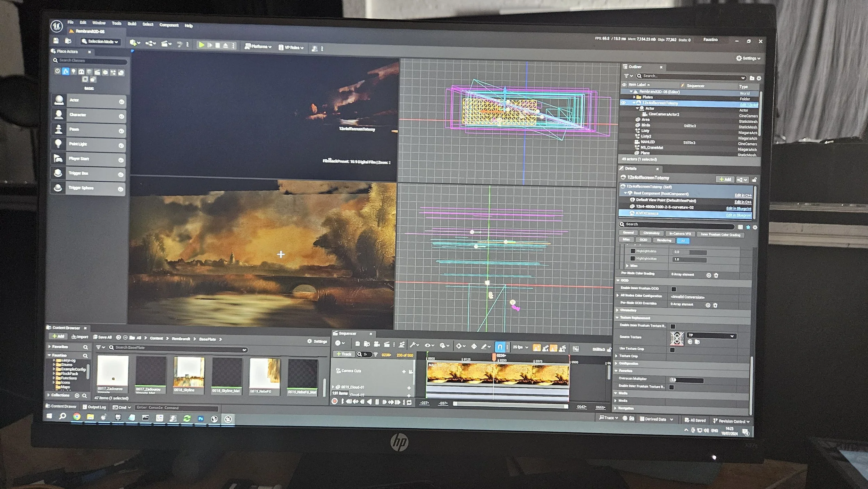The width and height of the screenshot is (868, 489).
Task: Click the Eject icon in play toolbar
Action: 225,45
